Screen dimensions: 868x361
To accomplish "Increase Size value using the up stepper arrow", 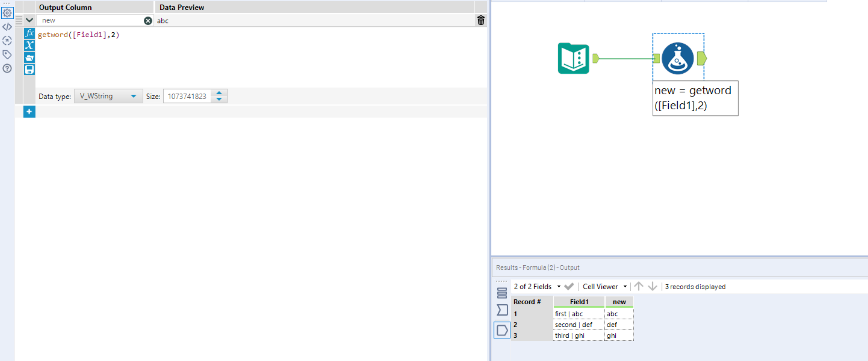I will tap(219, 93).
